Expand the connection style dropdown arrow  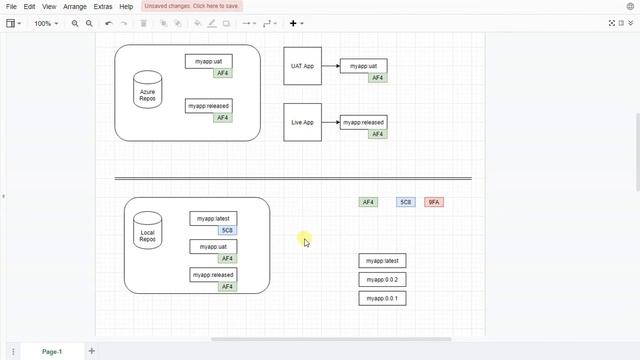click(254, 24)
